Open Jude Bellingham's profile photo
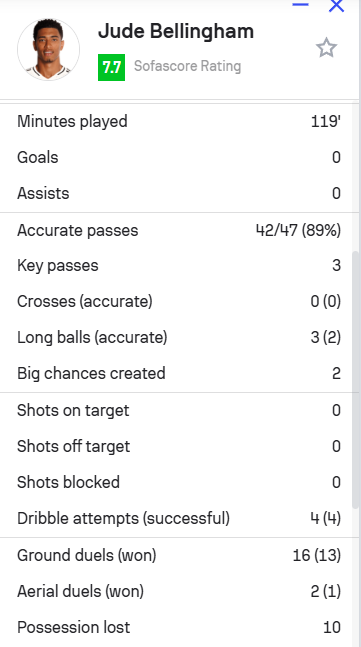This screenshot has width=361, height=647. 48,50
